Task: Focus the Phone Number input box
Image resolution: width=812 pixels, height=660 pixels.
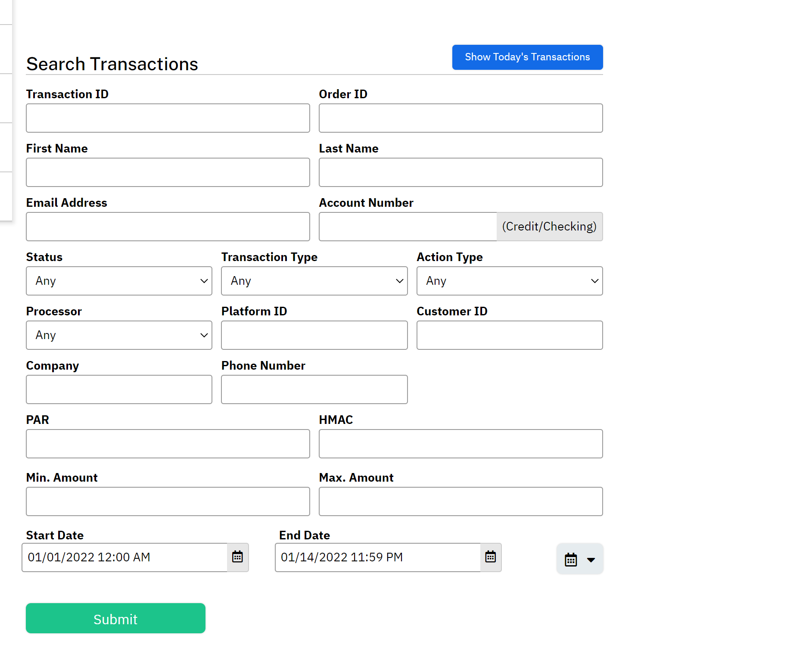Action: click(314, 389)
